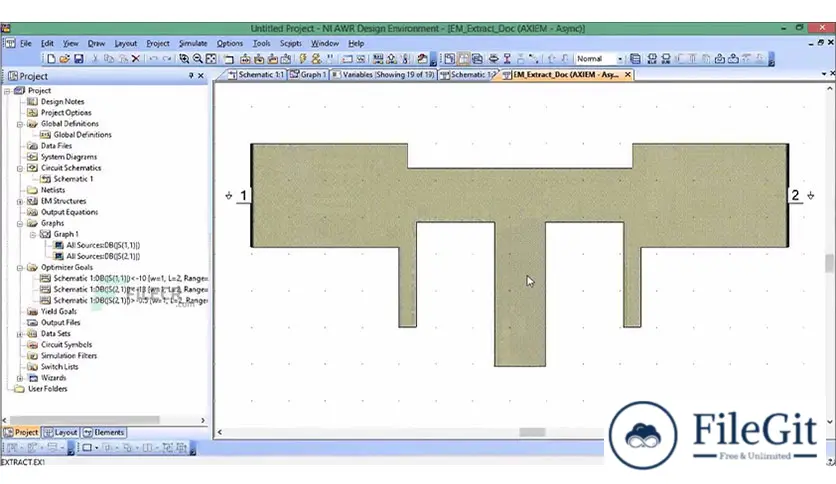
Task: Collapse the Optimizer Goals tree node
Action: (x=20, y=268)
